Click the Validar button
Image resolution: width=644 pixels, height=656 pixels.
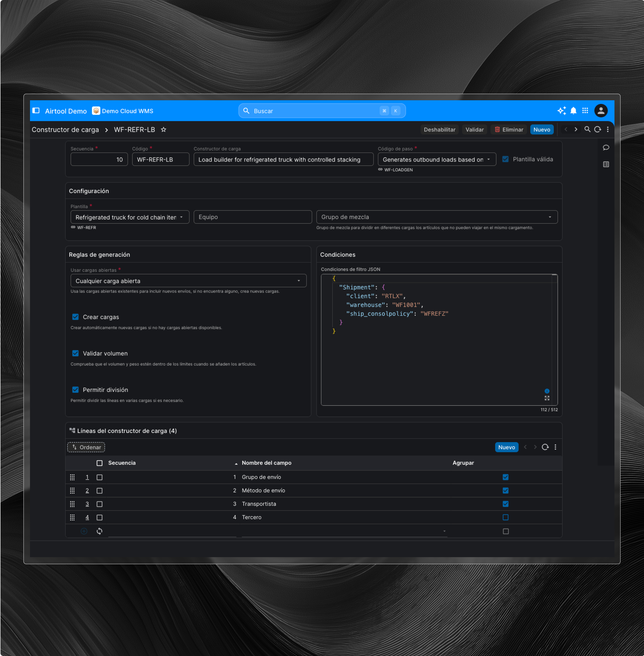[474, 130]
